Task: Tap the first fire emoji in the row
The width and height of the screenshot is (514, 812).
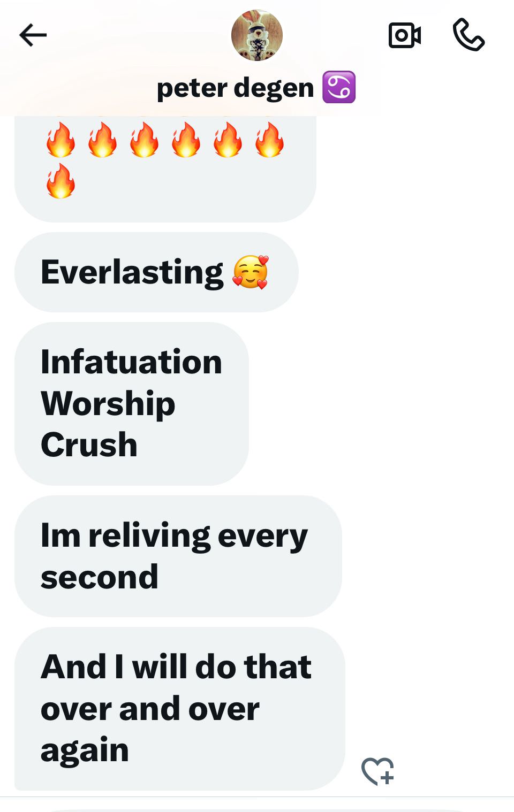Action: (x=61, y=140)
